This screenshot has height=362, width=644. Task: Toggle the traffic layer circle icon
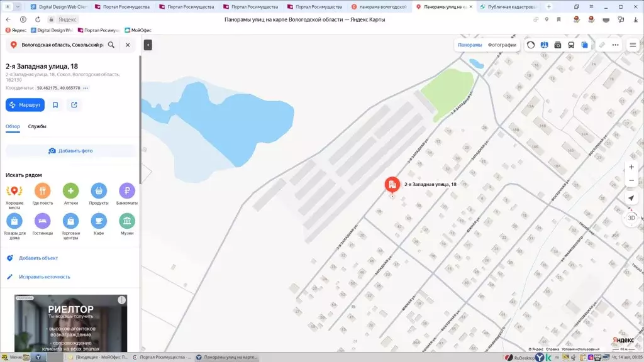coord(531,45)
